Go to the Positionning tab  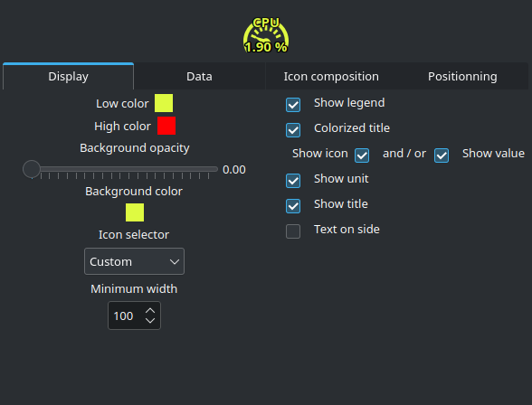coord(462,76)
